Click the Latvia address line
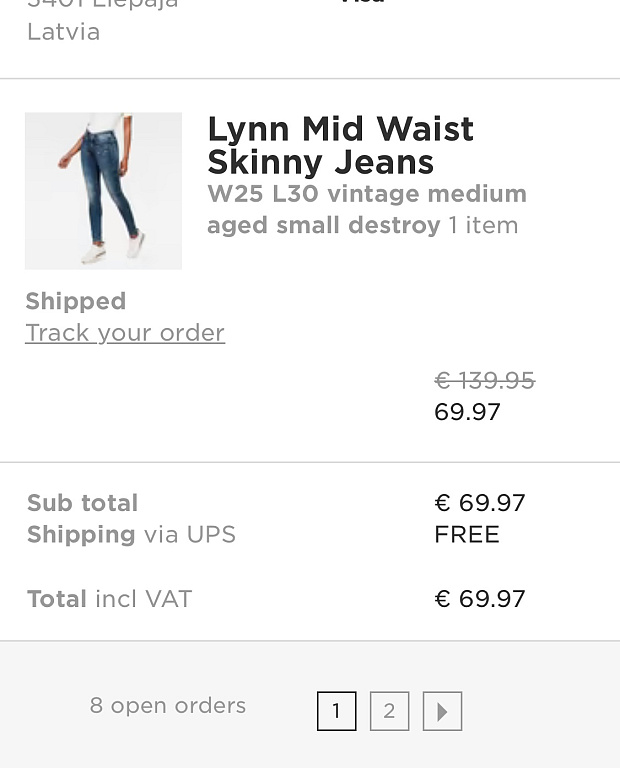 pyautogui.click(x=64, y=32)
